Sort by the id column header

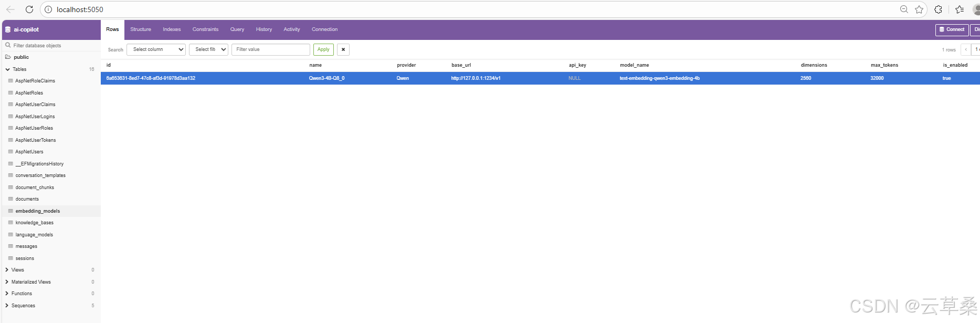click(x=109, y=65)
